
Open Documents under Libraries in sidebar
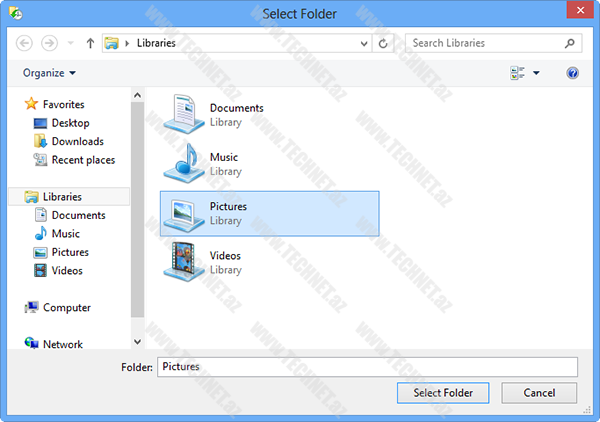[78, 215]
